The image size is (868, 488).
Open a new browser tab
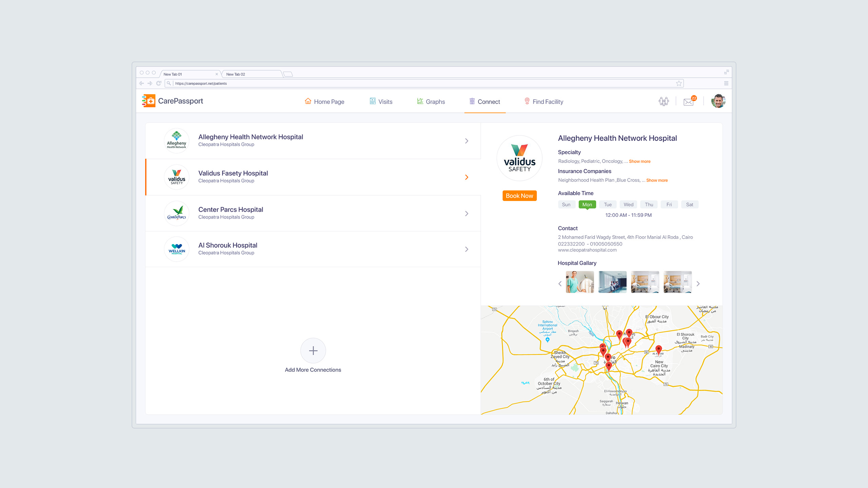pyautogui.click(x=288, y=74)
